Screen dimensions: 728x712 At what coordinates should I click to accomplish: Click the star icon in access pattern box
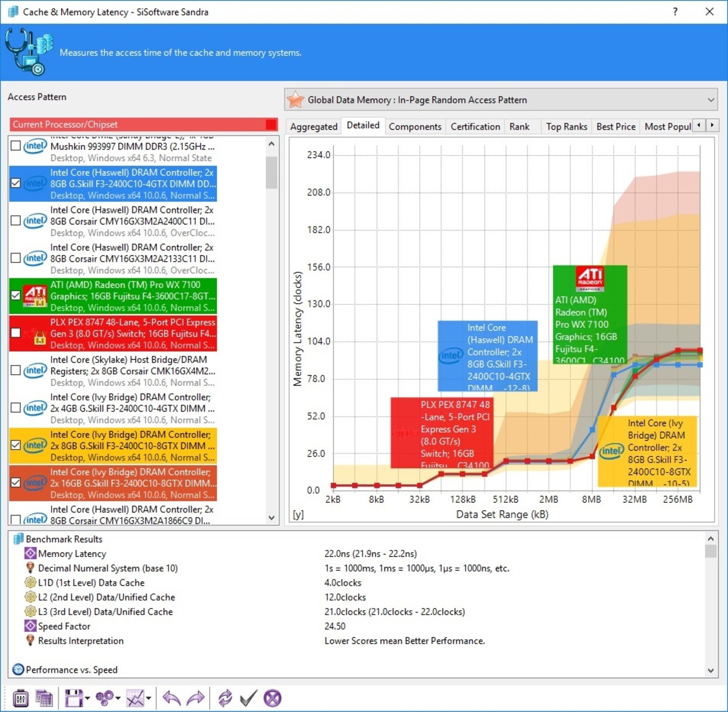[x=296, y=100]
